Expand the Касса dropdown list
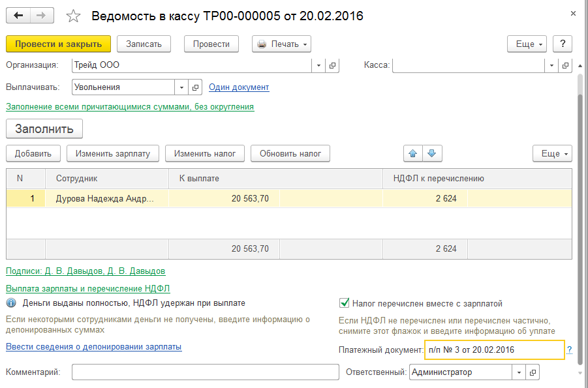This screenshot has width=588, height=388. [551, 65]
